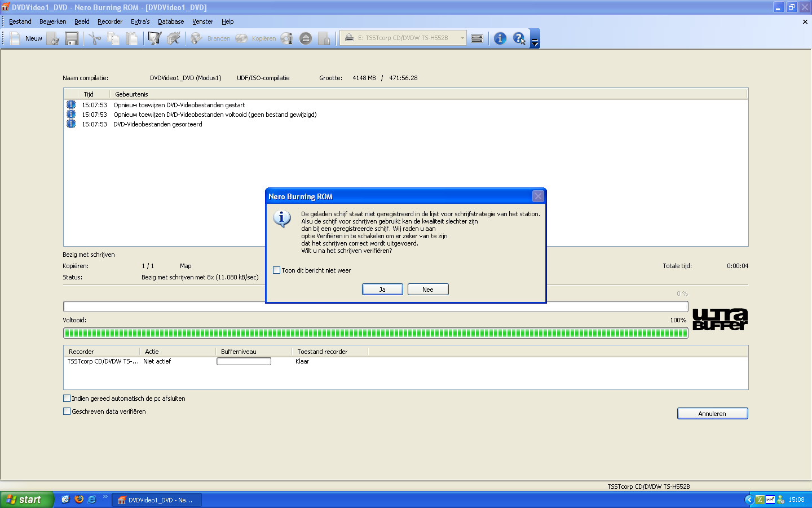Viewport: 812px width, 508px height.
Task: Click the Toestand recorder column header
Action: (330, 352)
